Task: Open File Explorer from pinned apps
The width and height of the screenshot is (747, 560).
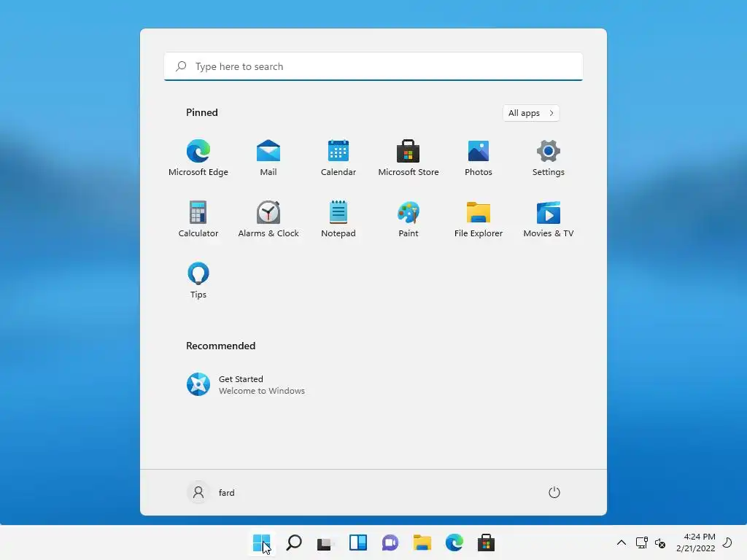Action: pyautogui.click(x=479, y=219)
